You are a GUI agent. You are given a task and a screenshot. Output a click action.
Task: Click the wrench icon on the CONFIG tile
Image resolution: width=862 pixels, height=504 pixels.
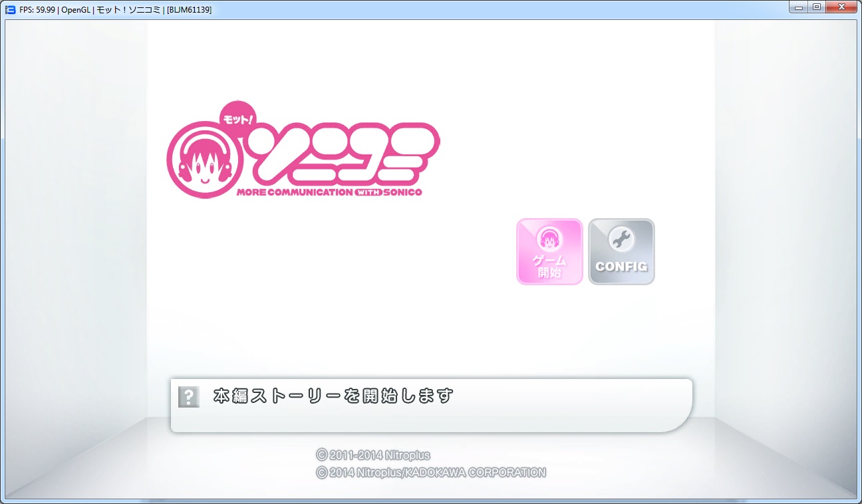(x=621, y=239)
